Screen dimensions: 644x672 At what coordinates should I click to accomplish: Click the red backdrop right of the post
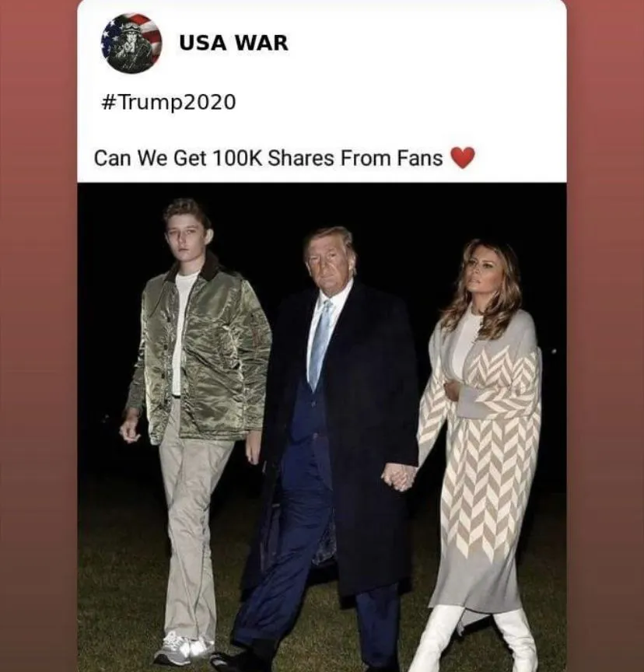[x=605, y=336]
